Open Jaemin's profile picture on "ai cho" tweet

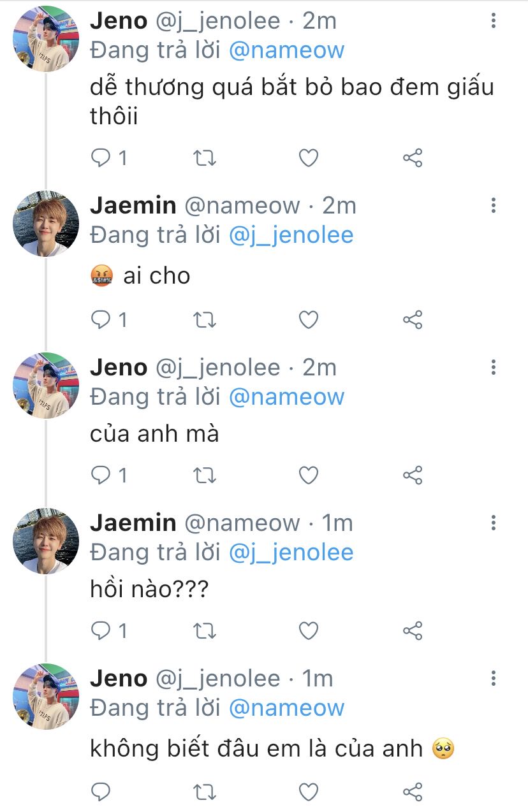tap(46, 223)
